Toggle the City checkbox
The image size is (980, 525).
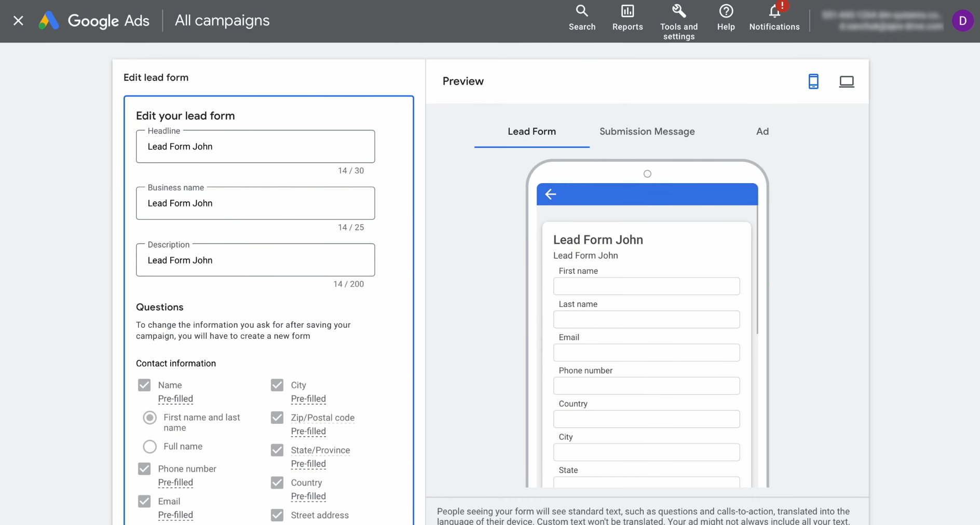277,385
